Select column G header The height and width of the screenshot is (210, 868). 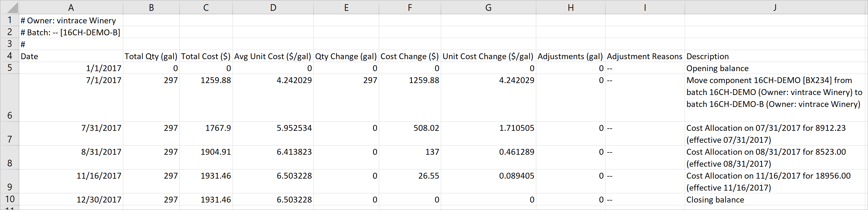pyautogui.click(x=488, y=7)
